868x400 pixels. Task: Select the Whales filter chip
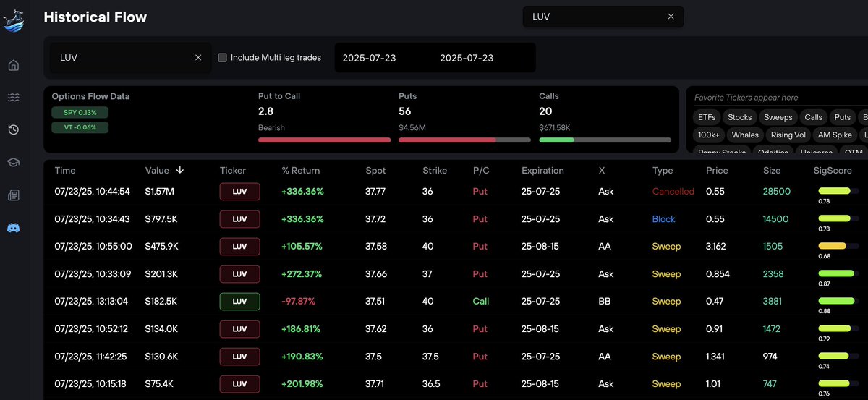coord(745,135)
